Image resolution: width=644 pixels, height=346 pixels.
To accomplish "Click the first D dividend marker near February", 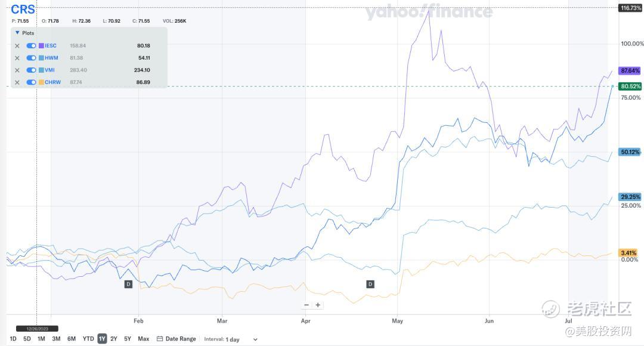I will (x=128, y=284).
